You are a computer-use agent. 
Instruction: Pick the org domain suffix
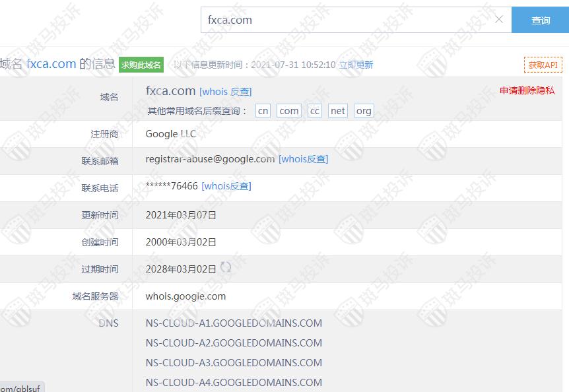pyautogui.click(x=364, y=111)
